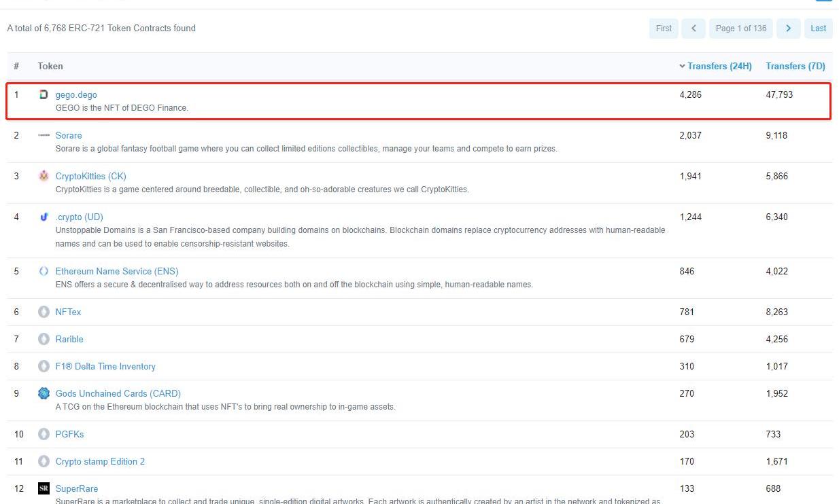Click the SuperRare SR logo icon
Viewport: 839px width, 504px height.
44,488
